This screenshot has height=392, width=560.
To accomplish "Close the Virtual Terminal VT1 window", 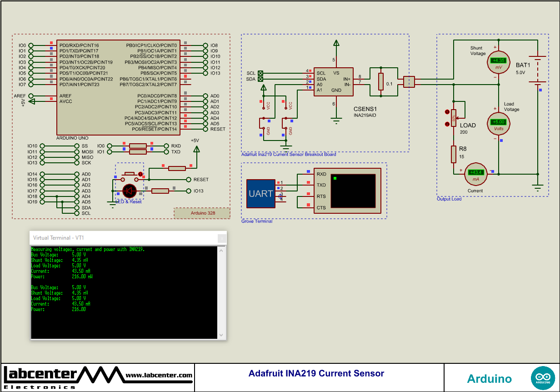I will point(221,238).
